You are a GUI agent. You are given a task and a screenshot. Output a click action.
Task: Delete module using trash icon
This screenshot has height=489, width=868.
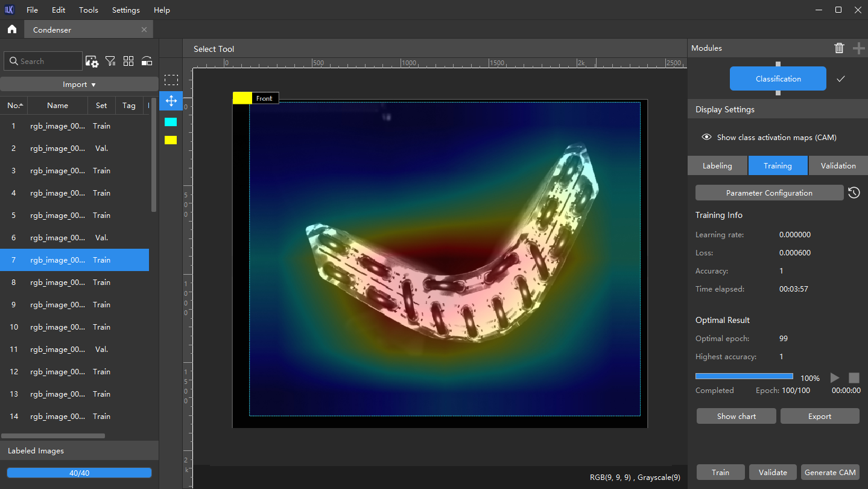(x=839, y=48)
